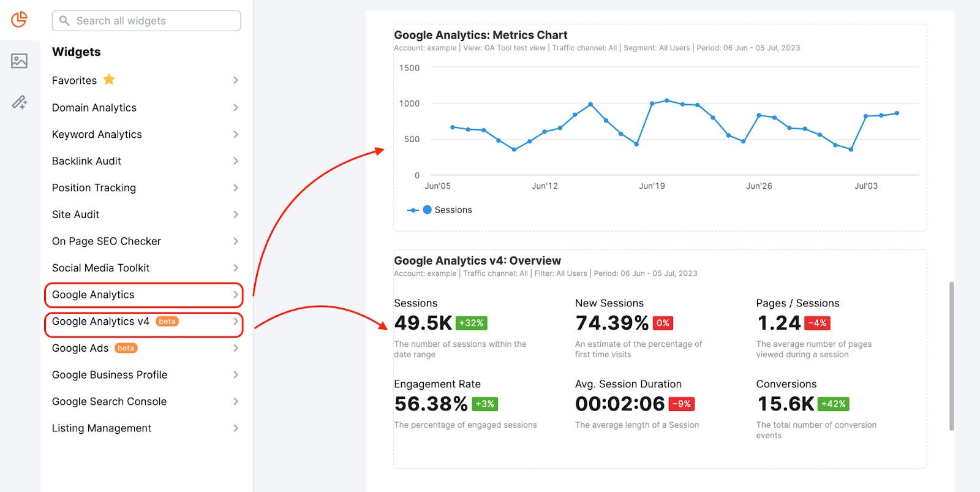980x492 pixels.
Task: Click the Sessions legend label
Action: coord(453,210)
